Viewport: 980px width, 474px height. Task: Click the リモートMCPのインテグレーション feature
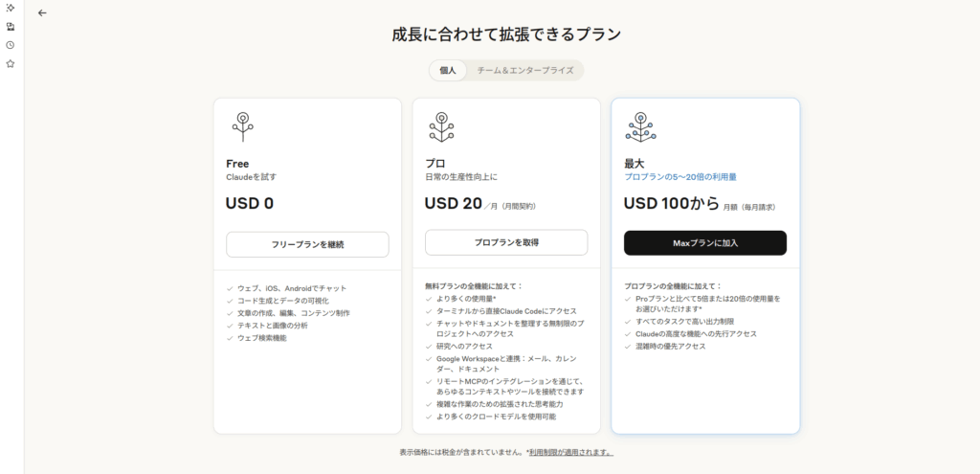(510, 387)
